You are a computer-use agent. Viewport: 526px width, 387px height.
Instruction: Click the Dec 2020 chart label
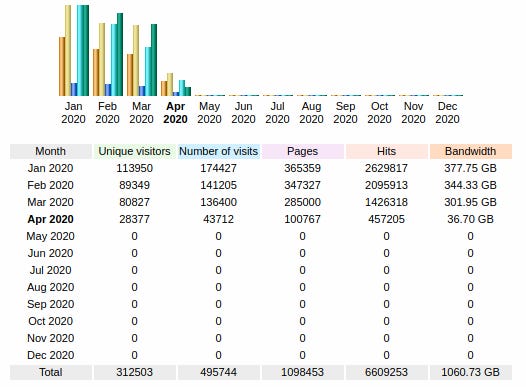[447, 113]
